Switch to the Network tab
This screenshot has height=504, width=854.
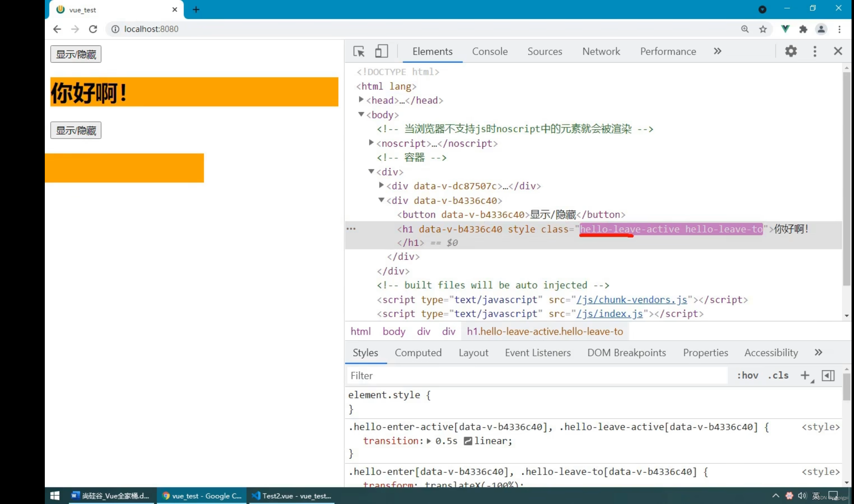(601, 51)
